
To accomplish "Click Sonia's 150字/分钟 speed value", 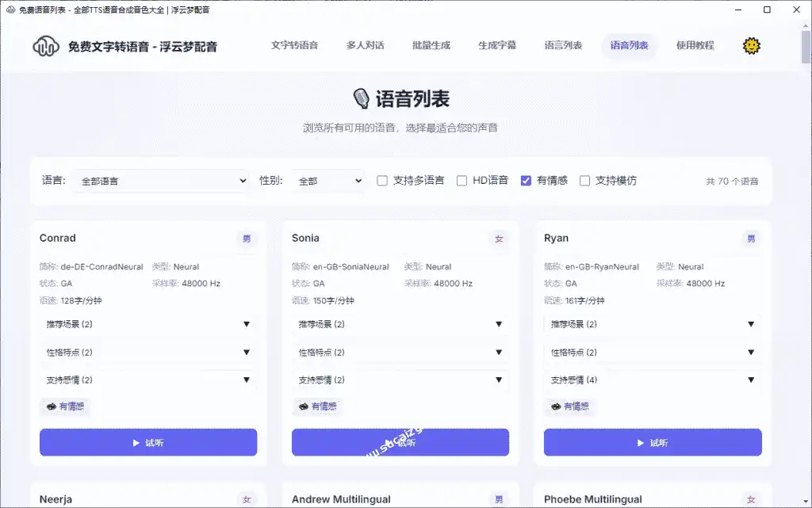I will pyautogui.click(x=334, y=300).
